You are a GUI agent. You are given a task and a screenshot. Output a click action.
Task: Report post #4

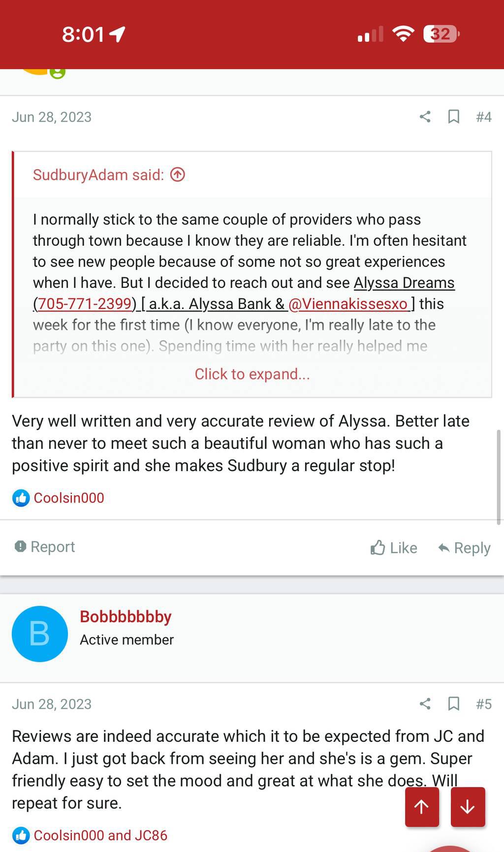45,547
